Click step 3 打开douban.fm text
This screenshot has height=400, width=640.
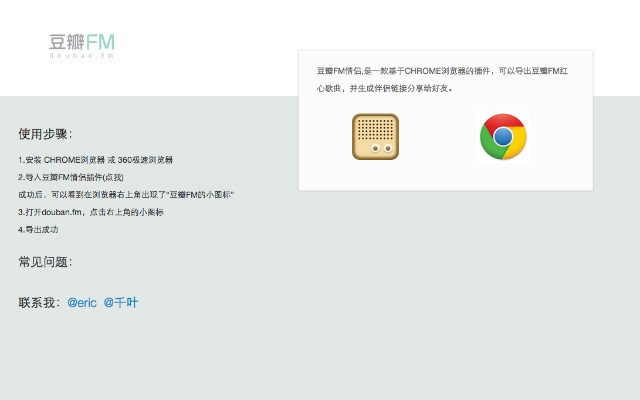tap(91, 212)
